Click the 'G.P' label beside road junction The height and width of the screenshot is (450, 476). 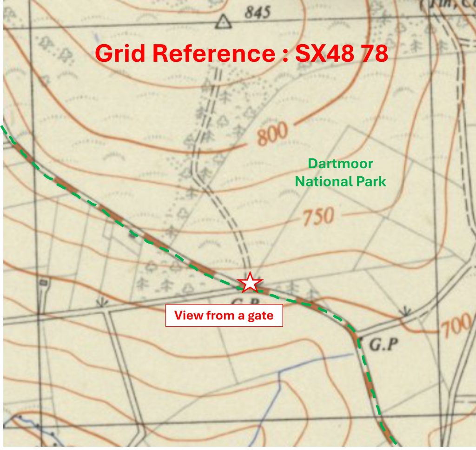coord(383,344)
